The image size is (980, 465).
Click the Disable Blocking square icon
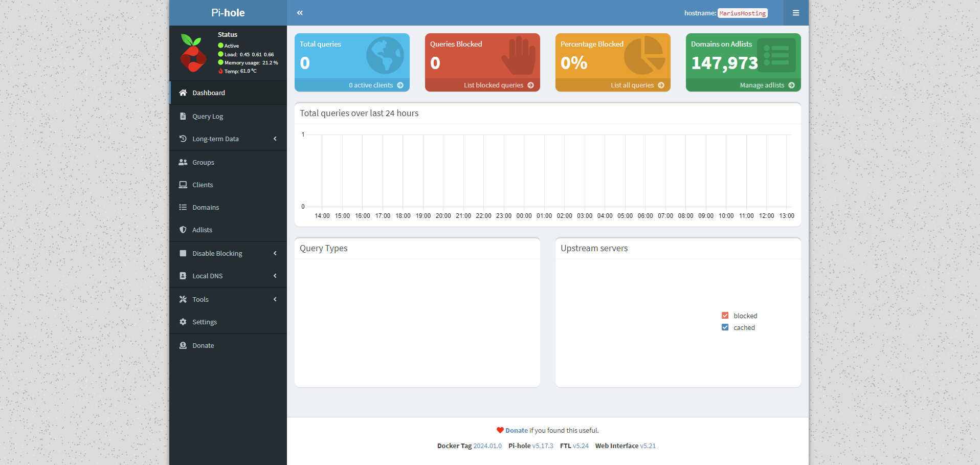[x=183, y=253]
